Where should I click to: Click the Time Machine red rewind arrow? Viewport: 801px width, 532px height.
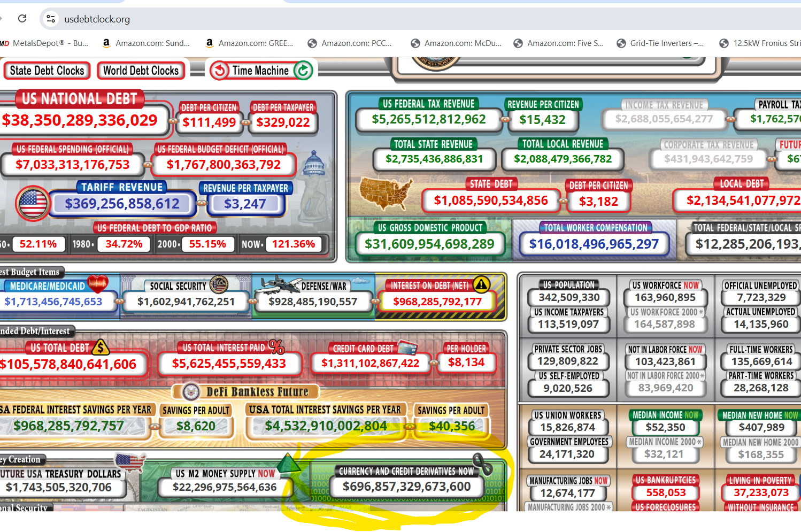point(219,71)
